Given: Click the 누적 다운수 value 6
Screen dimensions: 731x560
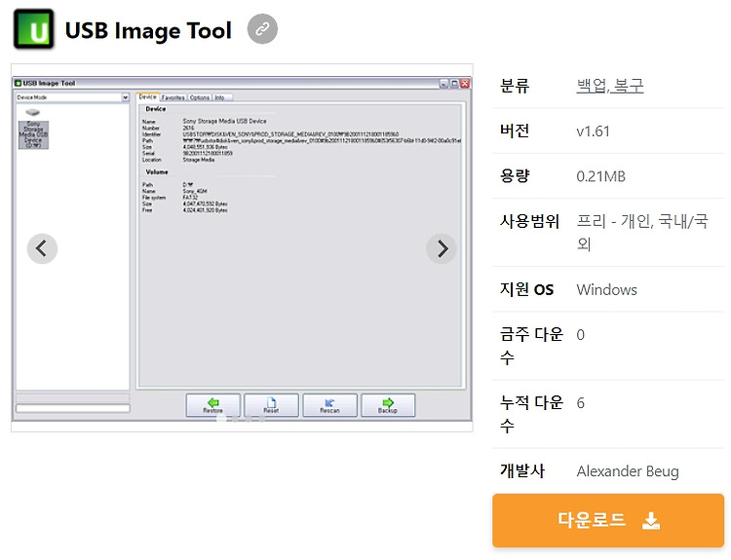Looking at the screenshot, I should coord(581,403).
